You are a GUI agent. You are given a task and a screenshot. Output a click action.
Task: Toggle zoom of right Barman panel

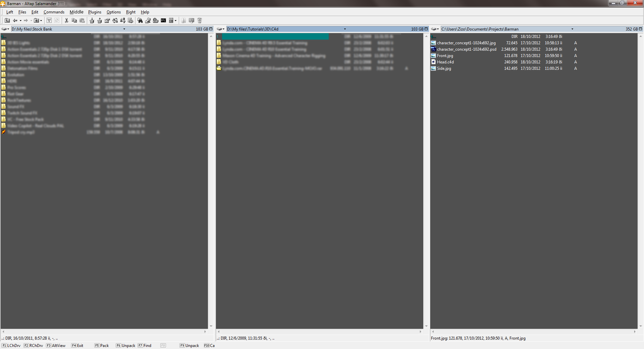(640, 29)
